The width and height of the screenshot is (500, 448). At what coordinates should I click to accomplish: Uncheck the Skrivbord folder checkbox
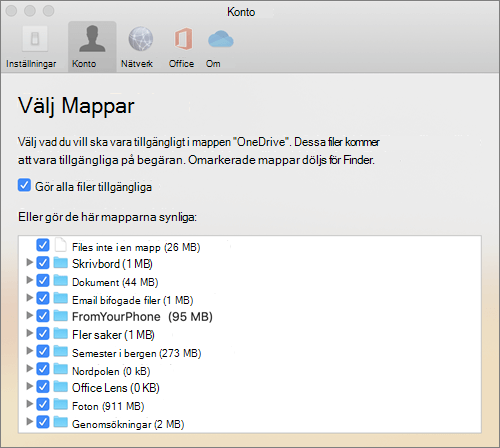pyautogui.click(x=43, y=263)
